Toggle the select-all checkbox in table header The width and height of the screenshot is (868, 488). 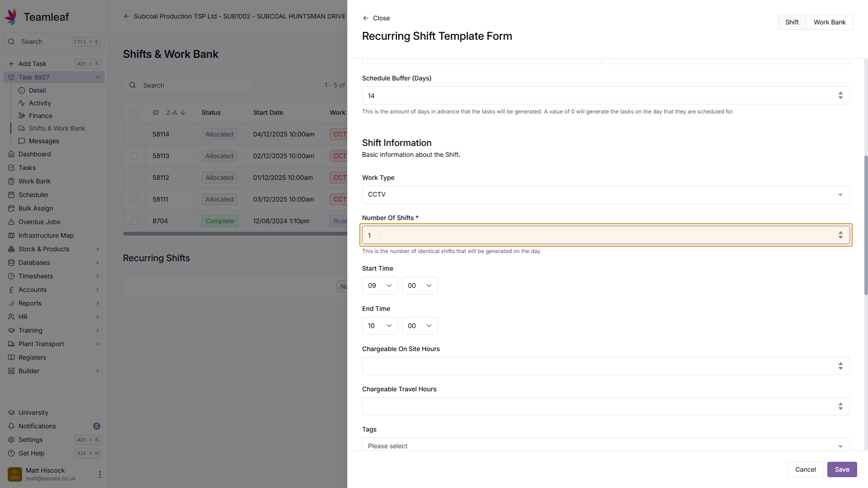pyautogui.click(x=134, y=113)
